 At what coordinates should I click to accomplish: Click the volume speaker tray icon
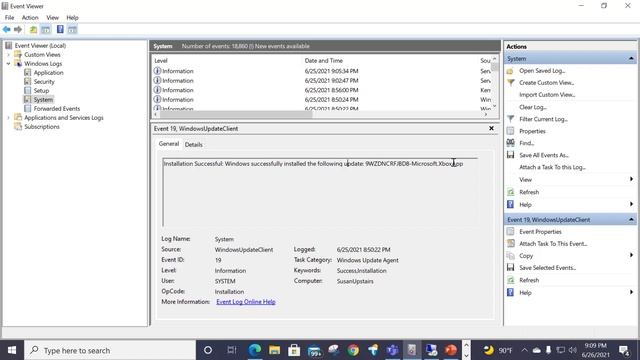pos(573,350)
